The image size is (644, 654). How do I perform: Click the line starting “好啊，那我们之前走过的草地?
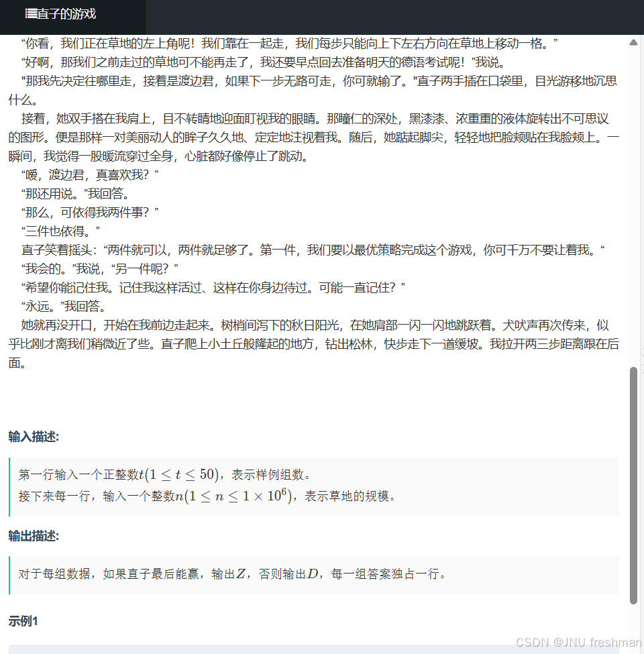pos(263,62)
